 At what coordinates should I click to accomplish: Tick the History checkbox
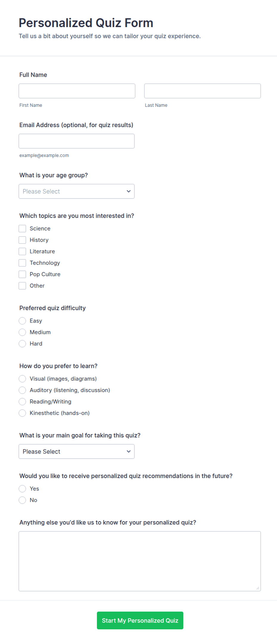tap(22, 240)
